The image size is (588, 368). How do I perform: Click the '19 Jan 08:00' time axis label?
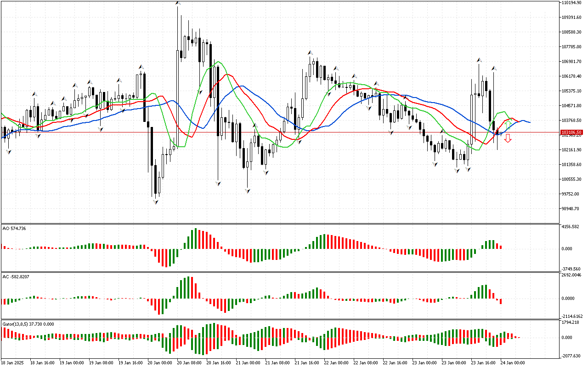click(x=101, y=363)
